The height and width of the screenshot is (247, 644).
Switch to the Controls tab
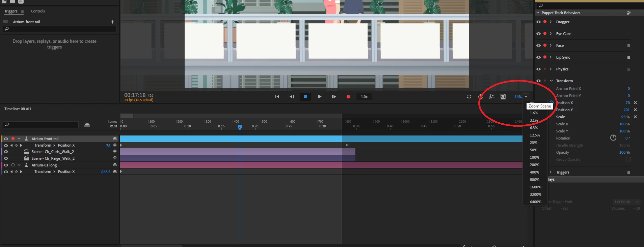pyautogui.click(x=38, y=11)
